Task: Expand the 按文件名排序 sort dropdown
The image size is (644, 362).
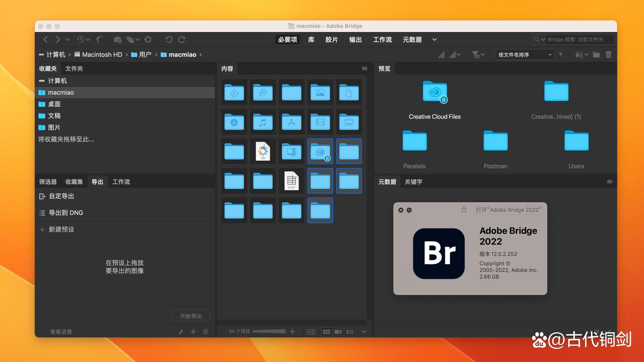Action: pos(525,54)
